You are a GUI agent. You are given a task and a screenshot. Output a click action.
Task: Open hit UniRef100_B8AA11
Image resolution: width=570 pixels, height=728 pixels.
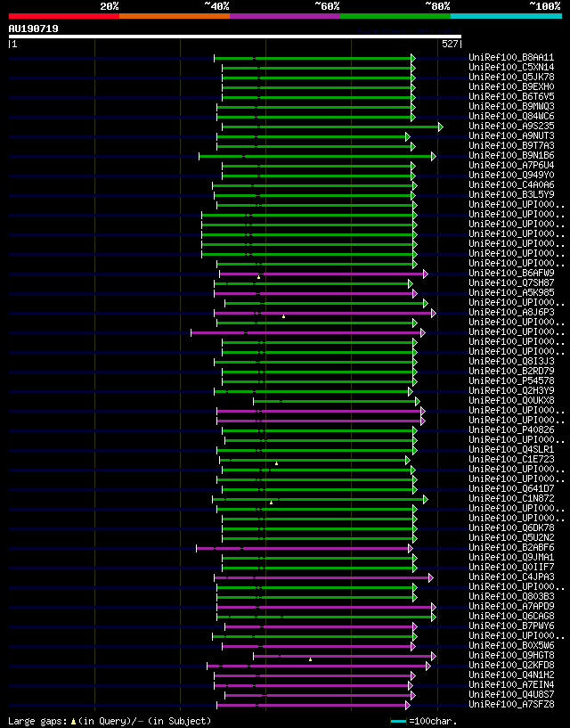511,58
